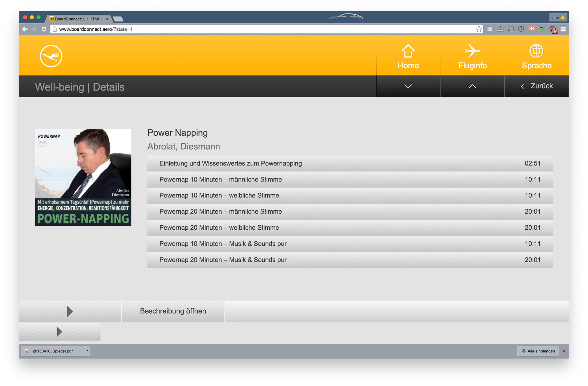Select Powernap 10 Minuten – männliche Stimme
Screen dimensions: 588x386
pos(350,180)
